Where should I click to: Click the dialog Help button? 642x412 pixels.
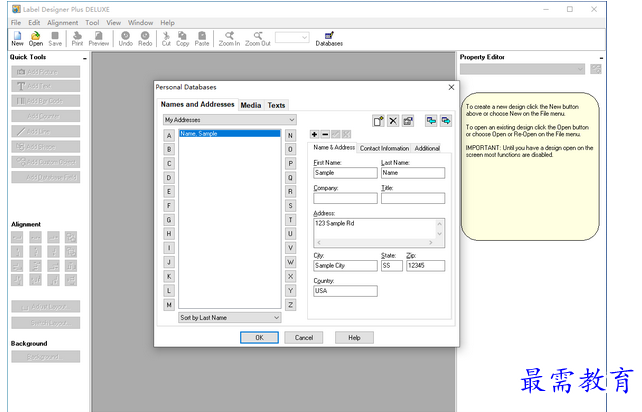[x=354, y=337]
